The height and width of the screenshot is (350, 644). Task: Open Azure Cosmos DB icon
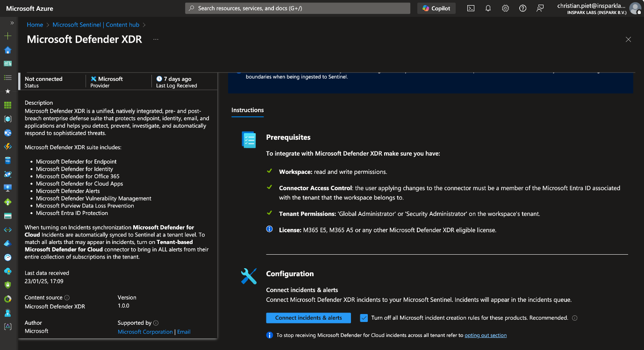(7, 174)
